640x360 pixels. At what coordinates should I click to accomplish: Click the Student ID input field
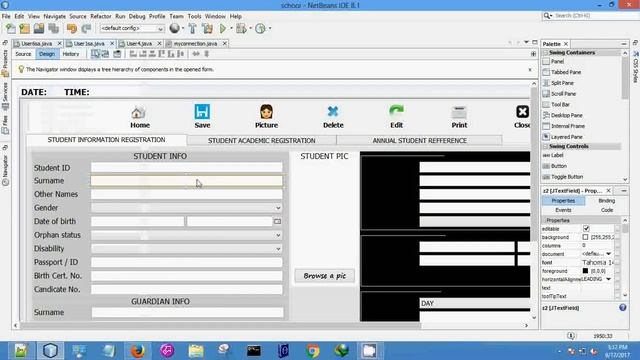187,167
